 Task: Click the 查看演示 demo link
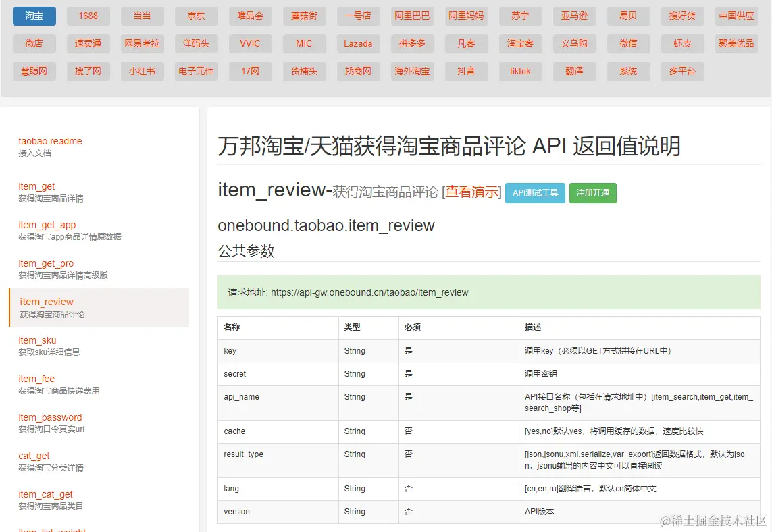pyautogui.click(x=471, y=192)
